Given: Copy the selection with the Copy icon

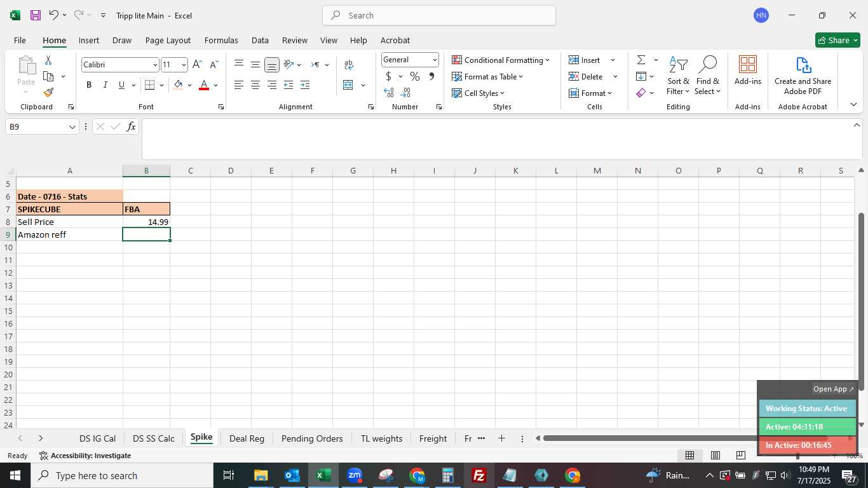Looking at the screenshot, I should point(48,76).
